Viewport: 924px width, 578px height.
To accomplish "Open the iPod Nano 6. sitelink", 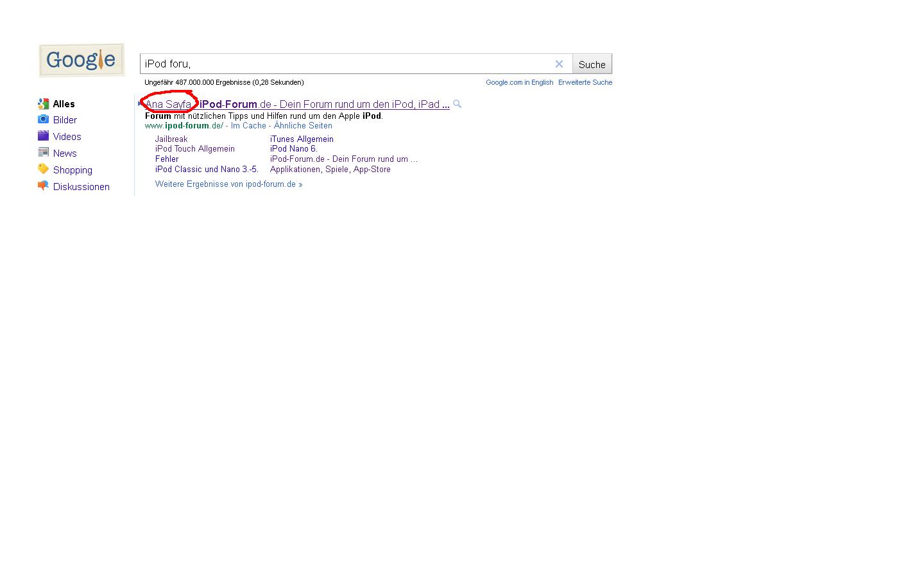I will [294, 148].
